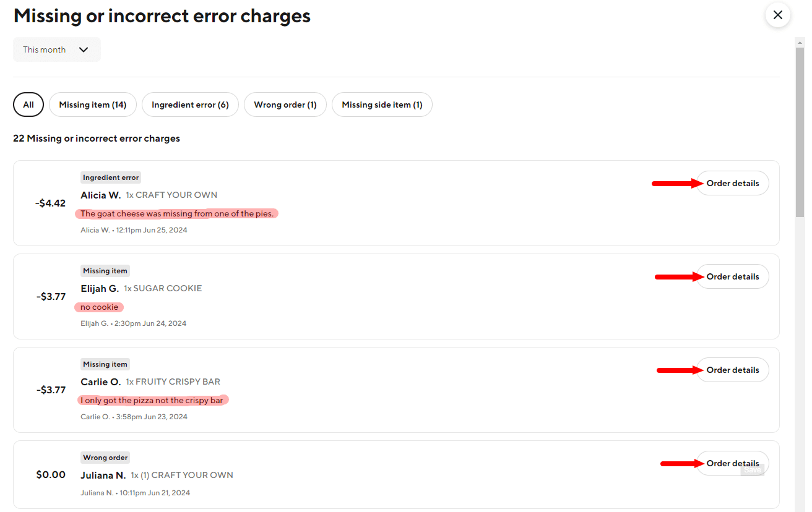The width and height of the screenshot is (812, 512).
Task: Expand the chevron next to This month
Action: click(x=84, y=49)
